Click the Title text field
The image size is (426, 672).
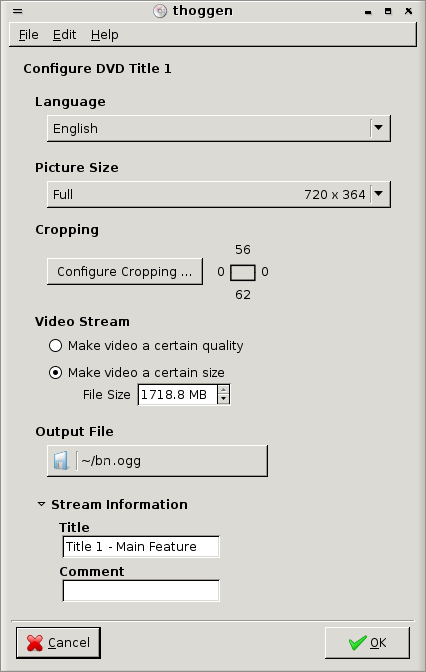tap(141, 546)
